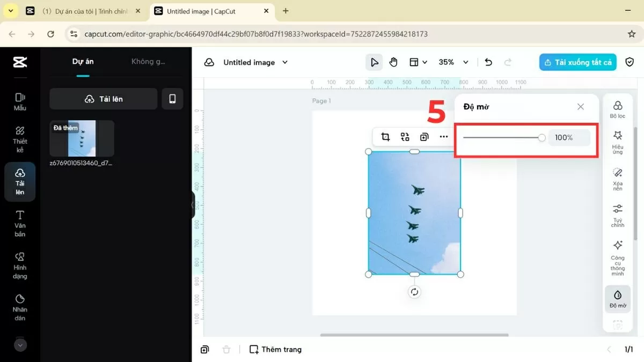Click Thêm trang to add a page
This screenshot has width=644, height=362.
point(275,349)
